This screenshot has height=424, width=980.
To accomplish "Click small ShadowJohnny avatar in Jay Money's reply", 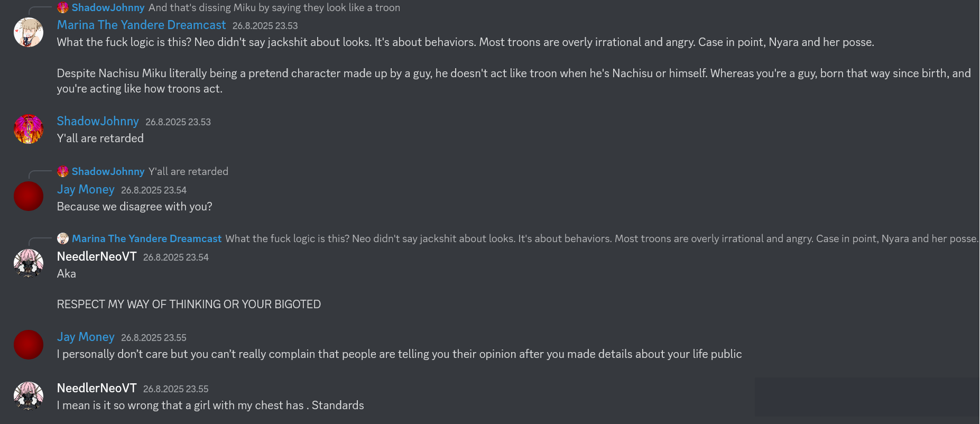I will [x=63, y=171].
